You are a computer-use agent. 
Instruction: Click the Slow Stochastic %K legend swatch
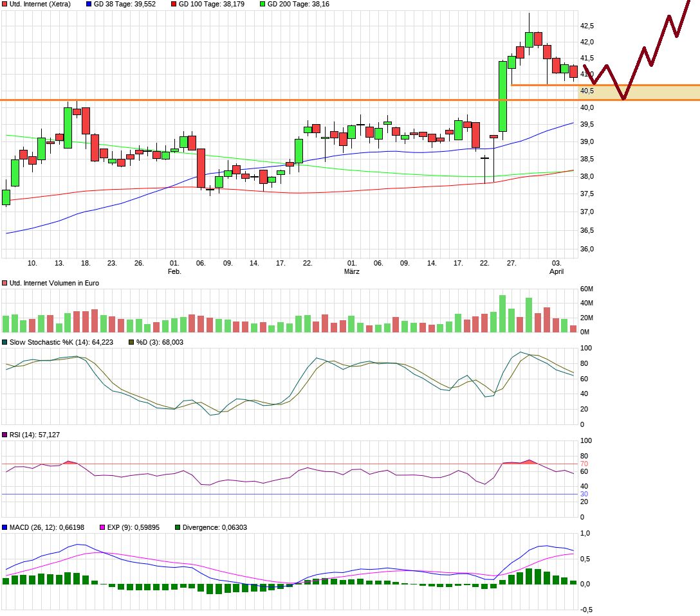pos(5,342)
